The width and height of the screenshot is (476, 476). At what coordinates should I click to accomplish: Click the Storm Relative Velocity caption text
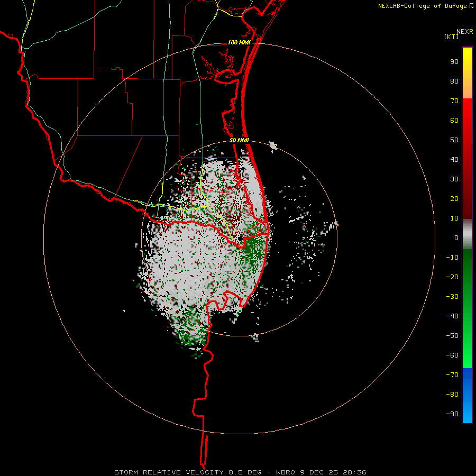(x=240, y=472)
